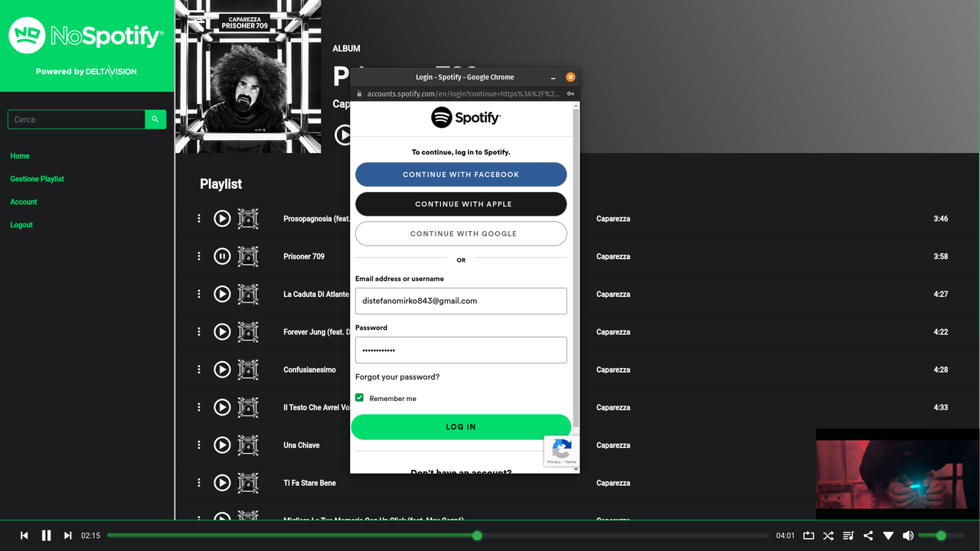Click the Prisoner 709 album cover art
The image size is (980, 551).
point(248,77)
